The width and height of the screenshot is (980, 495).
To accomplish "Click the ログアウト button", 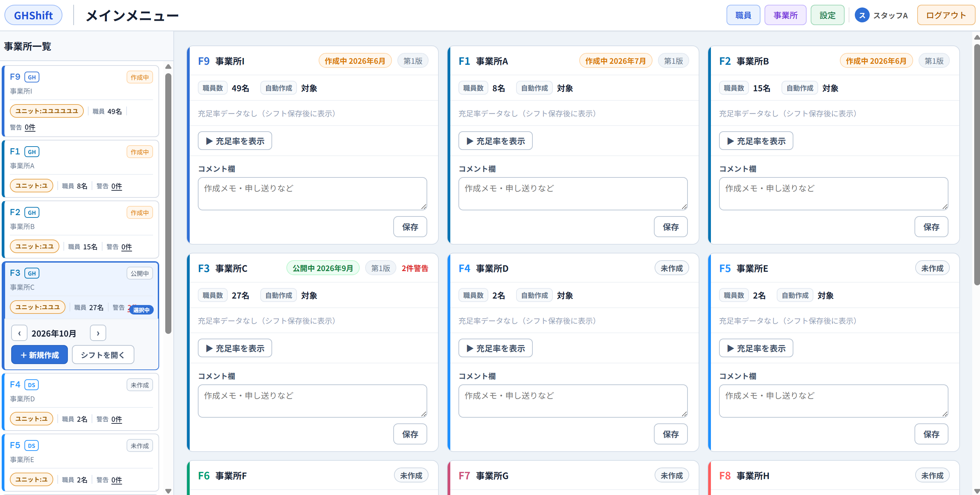I will point(946,15).
